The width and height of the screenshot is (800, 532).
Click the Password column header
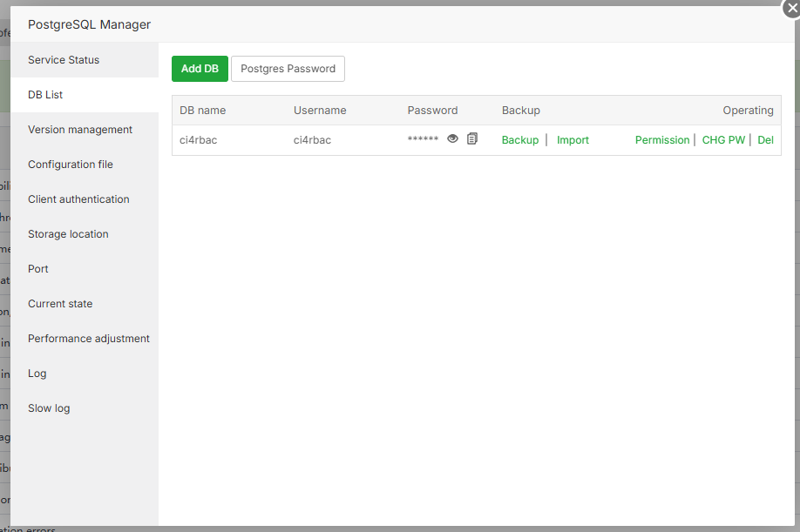click(x=432, y=110)
